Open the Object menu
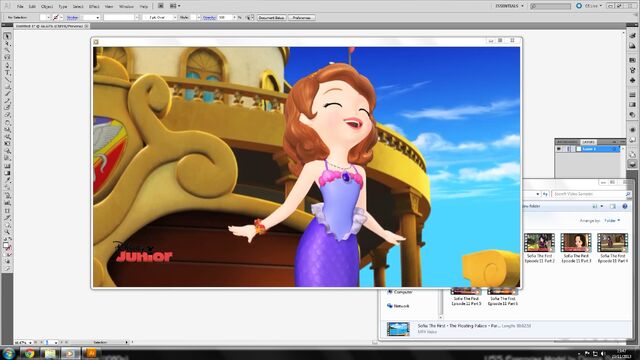The image size is (640, 360). point(47,7)
